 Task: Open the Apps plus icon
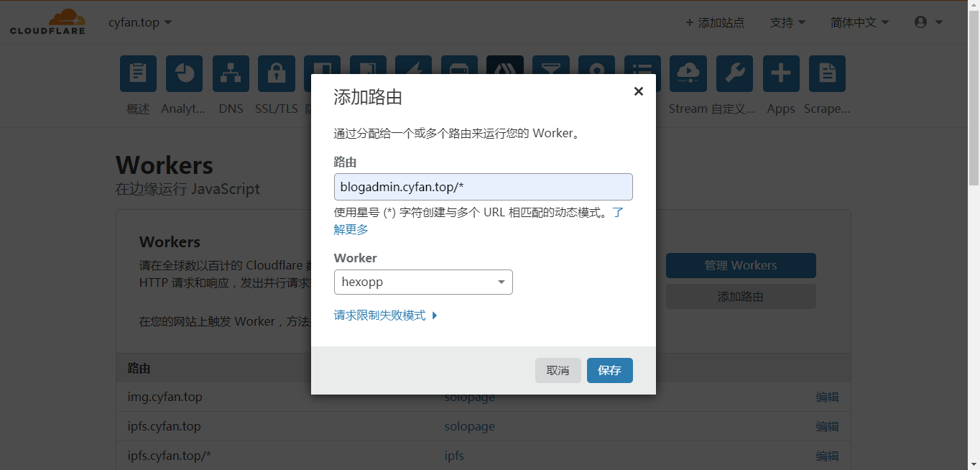[781, 73]
